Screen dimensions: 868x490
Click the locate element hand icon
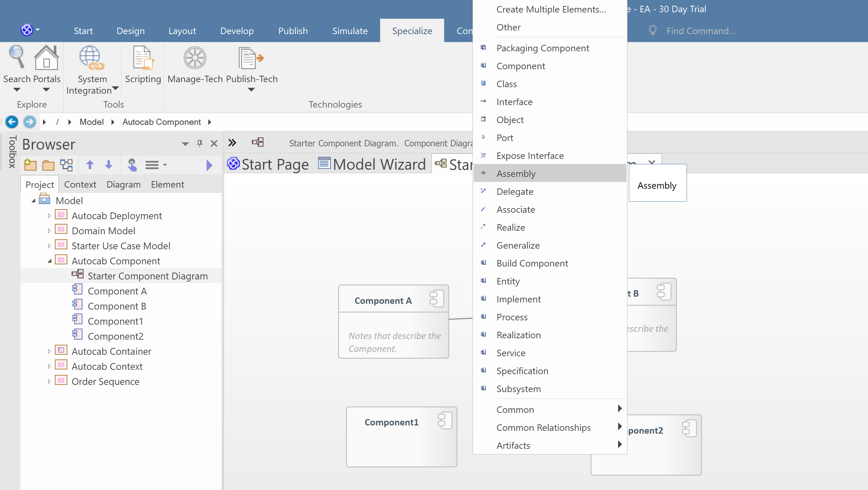pos(132,165)
